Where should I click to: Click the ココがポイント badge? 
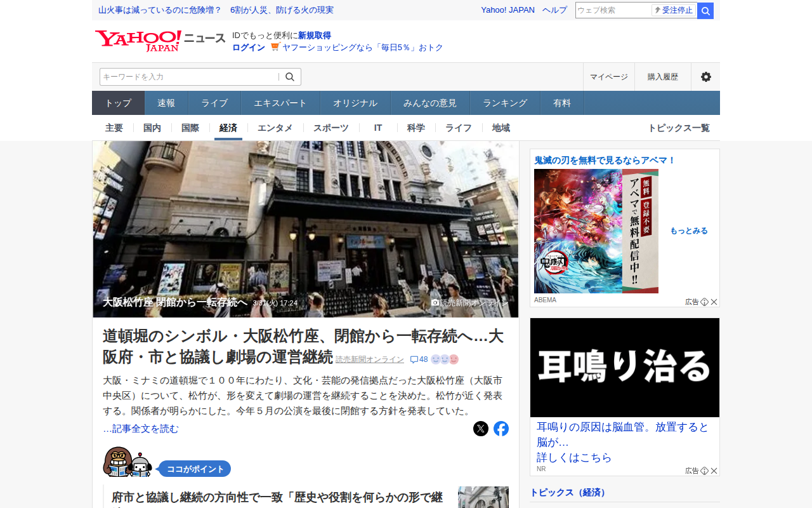(194, 469)
